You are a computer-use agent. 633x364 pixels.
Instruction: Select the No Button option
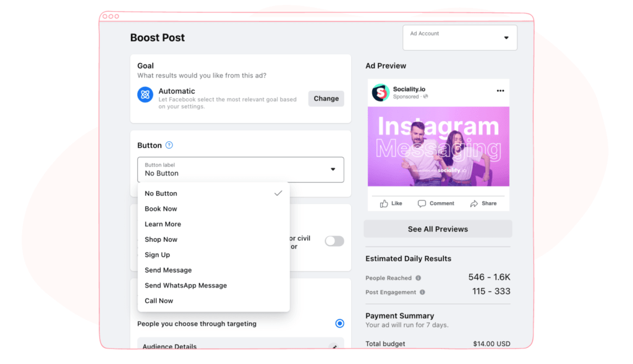(x=213, y=193)
